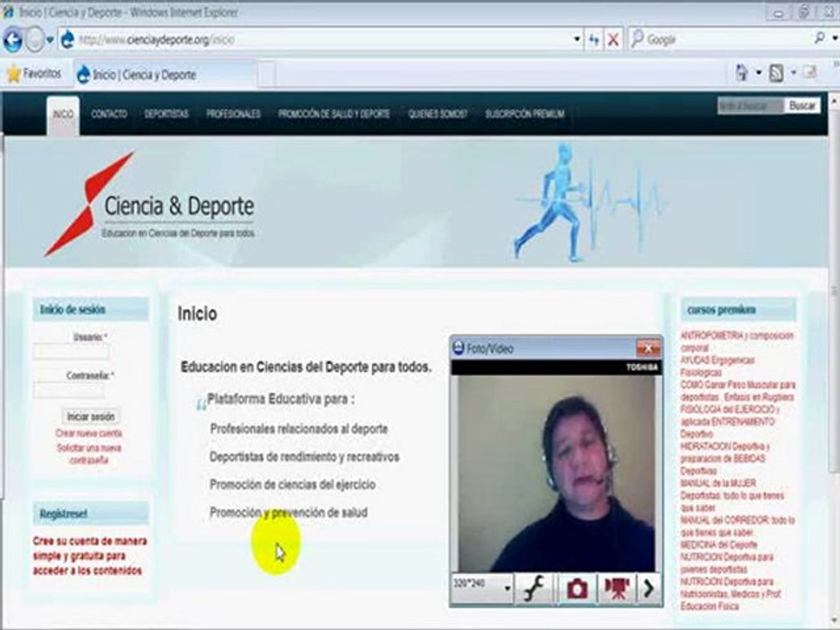Open the 320*240 resolution dropdown

482,588
